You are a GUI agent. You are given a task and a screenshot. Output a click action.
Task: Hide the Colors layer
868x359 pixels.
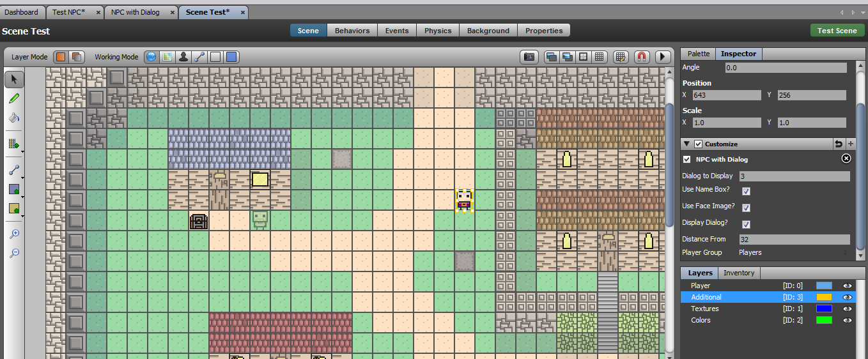(848, 320)
